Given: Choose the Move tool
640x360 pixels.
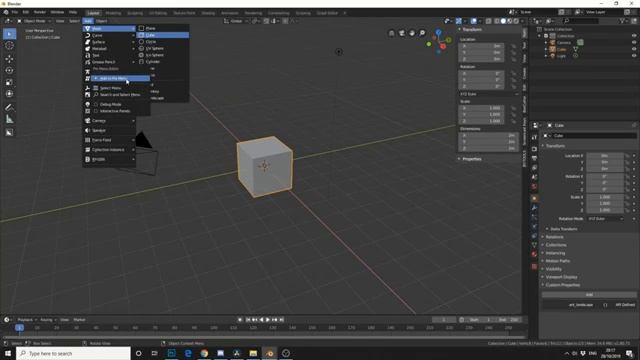Looking at the screenshot, I should coord(9,59).
